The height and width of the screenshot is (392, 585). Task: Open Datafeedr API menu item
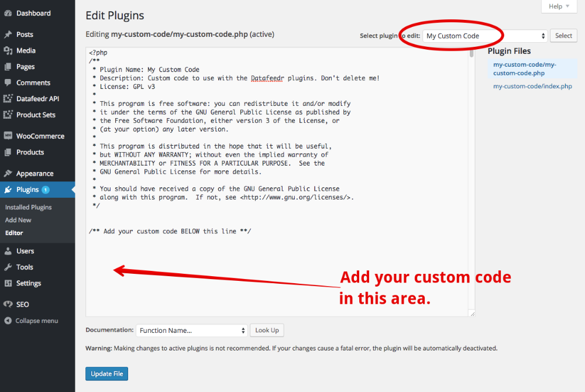tap(37, 98)
